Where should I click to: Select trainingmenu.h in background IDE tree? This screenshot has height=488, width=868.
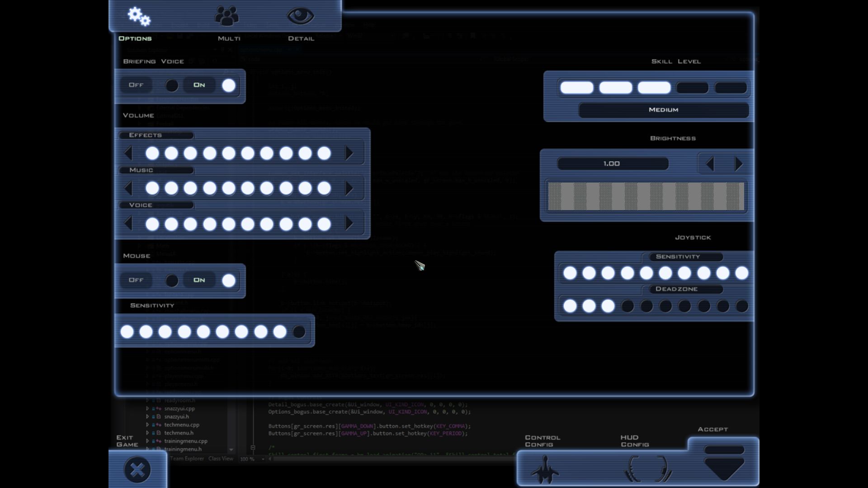(x=183, y=449)
